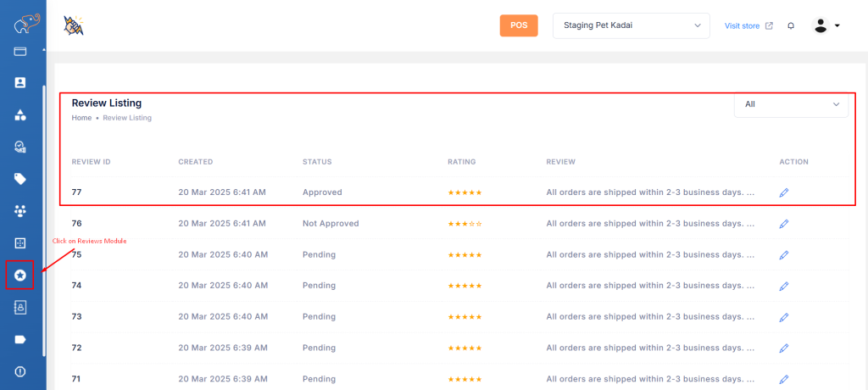This screenshot has width=868, height=390.
Task: Open the Reviews star icon in sidebar
Action: (20, 275)
